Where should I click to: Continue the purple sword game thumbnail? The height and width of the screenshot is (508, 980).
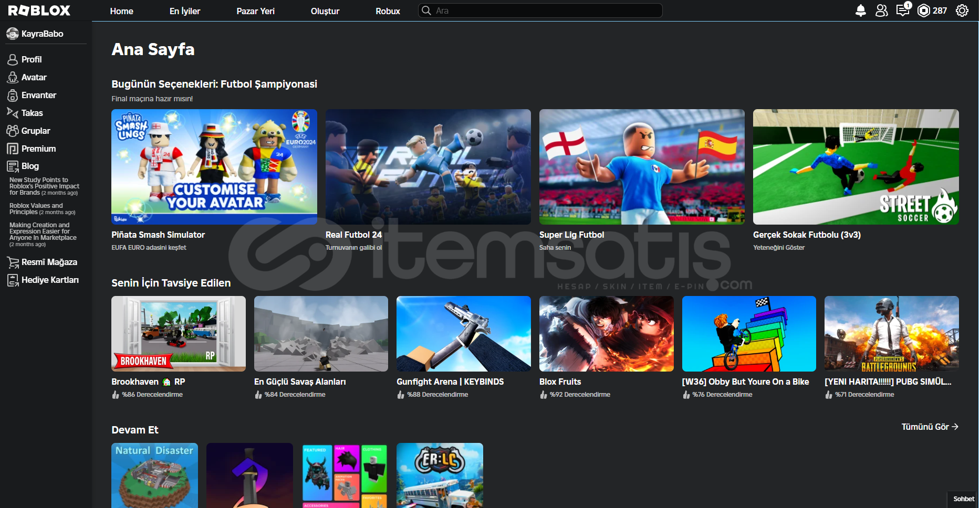(x=249, y=475)
